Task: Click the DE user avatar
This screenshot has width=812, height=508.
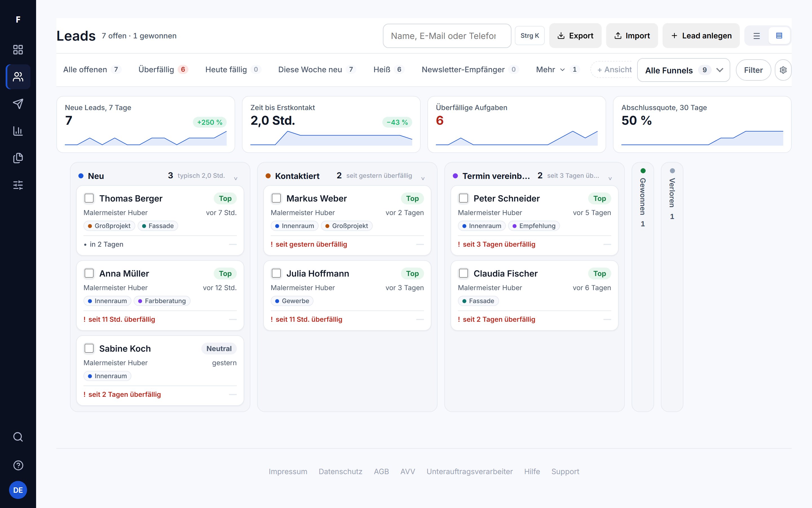Action: coord(18,490)
